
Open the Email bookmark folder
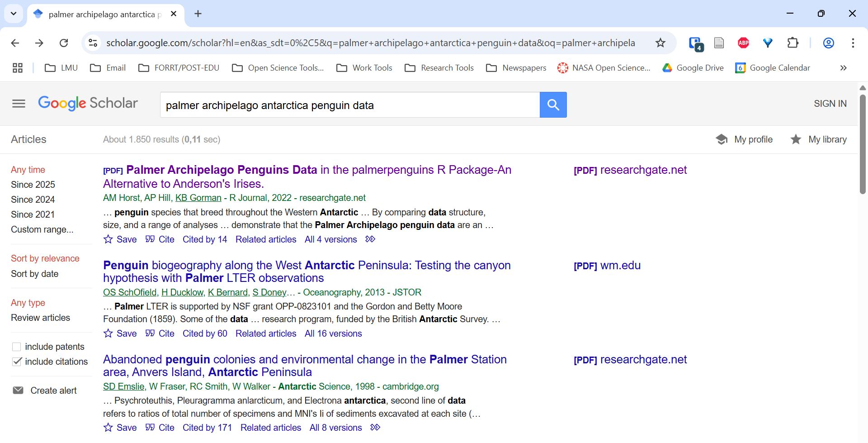point(108,68)
